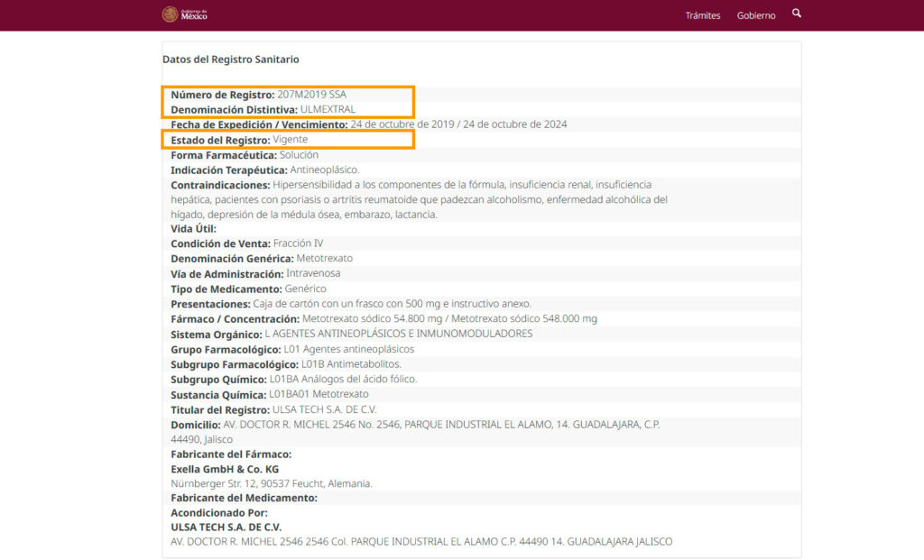Open the Trámites menu link
The width and height of the screenshot is (924, 560).
click(x=702, y=15)
